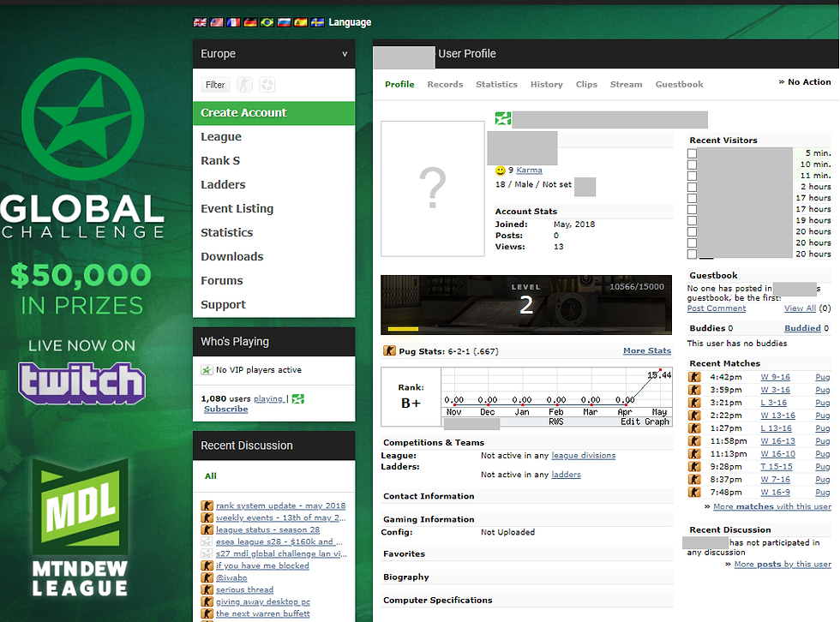
Task: Switch to the Statistics tab
Action: tap(497, 84)
